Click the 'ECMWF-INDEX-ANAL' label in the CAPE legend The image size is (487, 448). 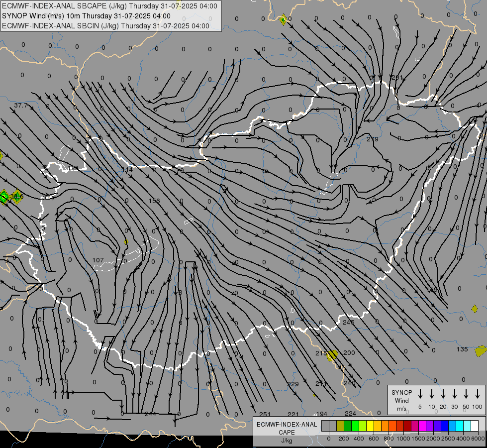(287, 425)
